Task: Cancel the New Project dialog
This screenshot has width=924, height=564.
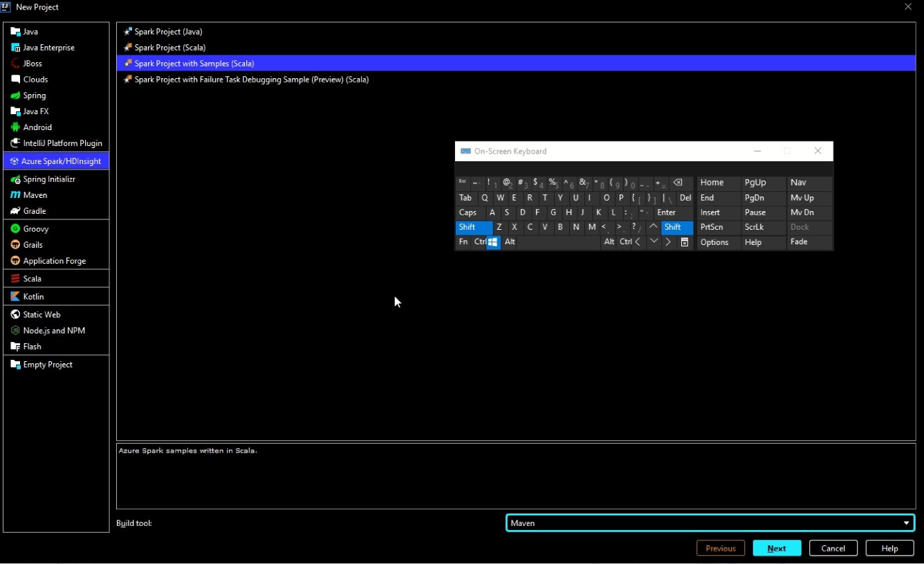Action: [833, 549]
